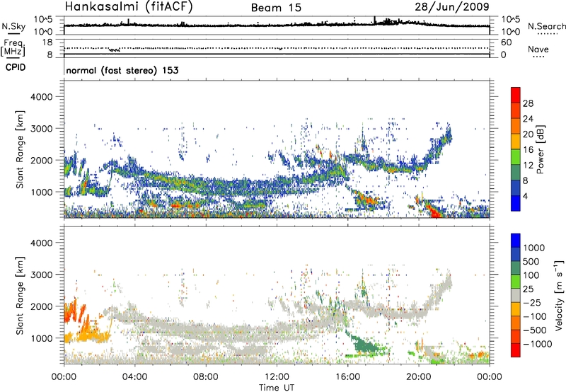Viewport: 566px width, 392px height.
Task: Click the Velocity [m s⁻¹] colorbar title
Action: (559, 295)
